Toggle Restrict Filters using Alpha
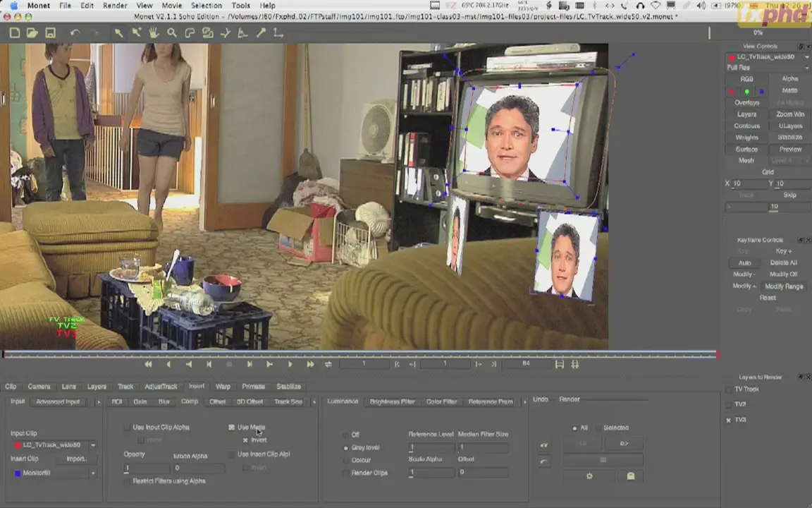Screen dimensions: 812x508 (x=127, y=482)
